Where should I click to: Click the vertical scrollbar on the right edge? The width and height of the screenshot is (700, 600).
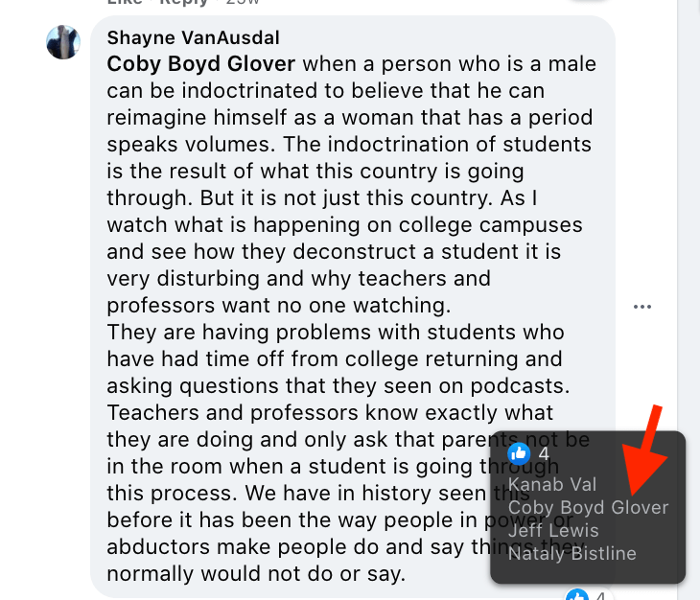[x=688, y=288]
